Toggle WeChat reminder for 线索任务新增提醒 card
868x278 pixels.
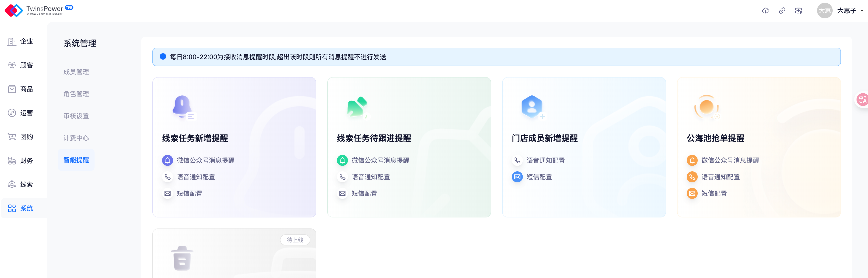[x=168, y=160]
